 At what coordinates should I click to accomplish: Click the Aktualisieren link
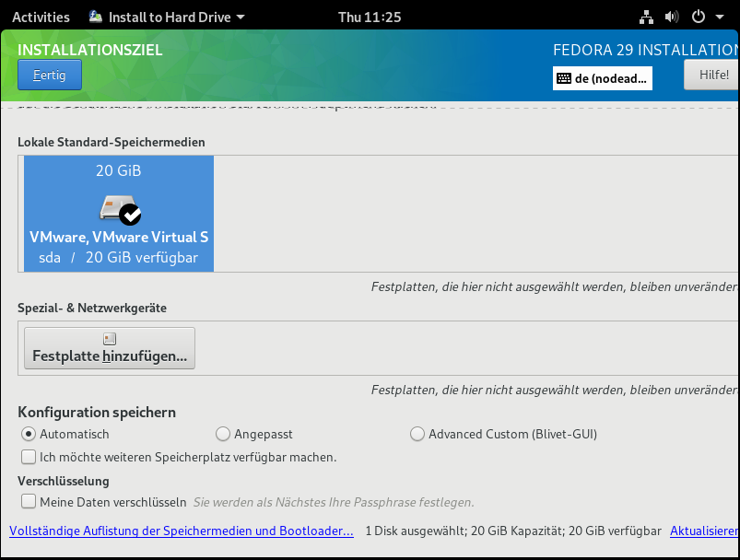click(x=705, y=531)
